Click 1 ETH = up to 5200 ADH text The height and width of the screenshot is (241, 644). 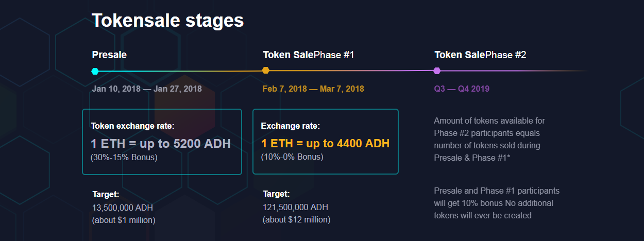click(x=161, y=144)
